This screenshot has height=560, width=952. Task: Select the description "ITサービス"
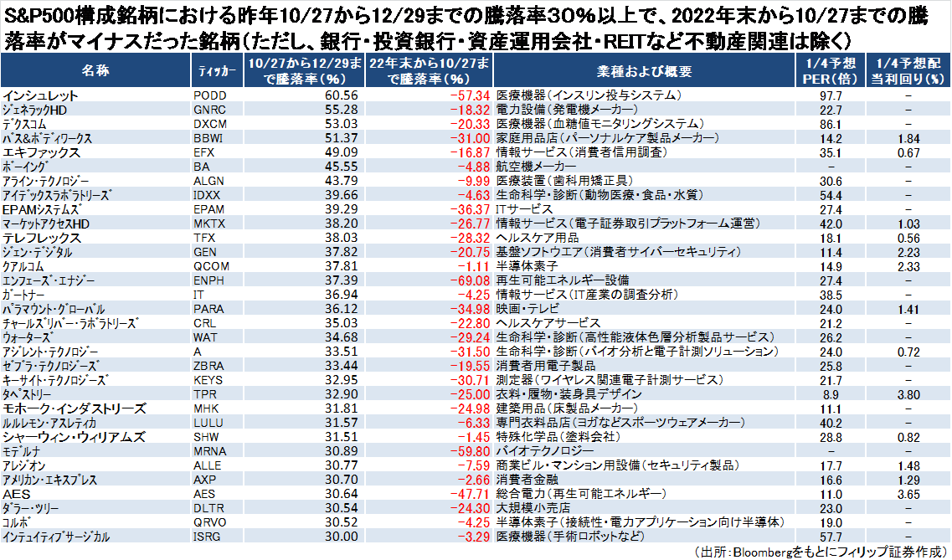pos(525,209)
